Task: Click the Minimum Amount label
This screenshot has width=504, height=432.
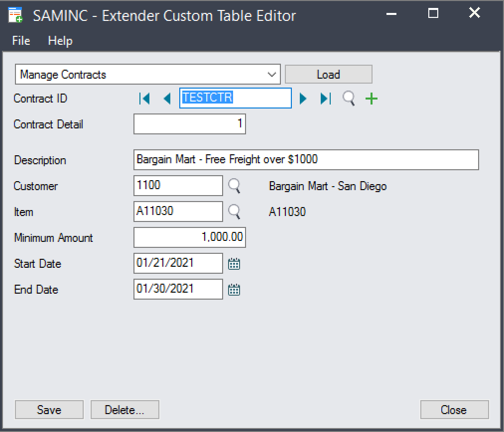Action: click(x=53, y=238)
